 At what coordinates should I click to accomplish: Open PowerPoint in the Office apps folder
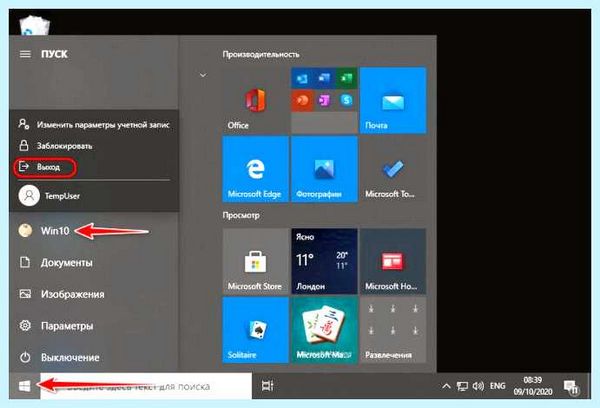302,101
